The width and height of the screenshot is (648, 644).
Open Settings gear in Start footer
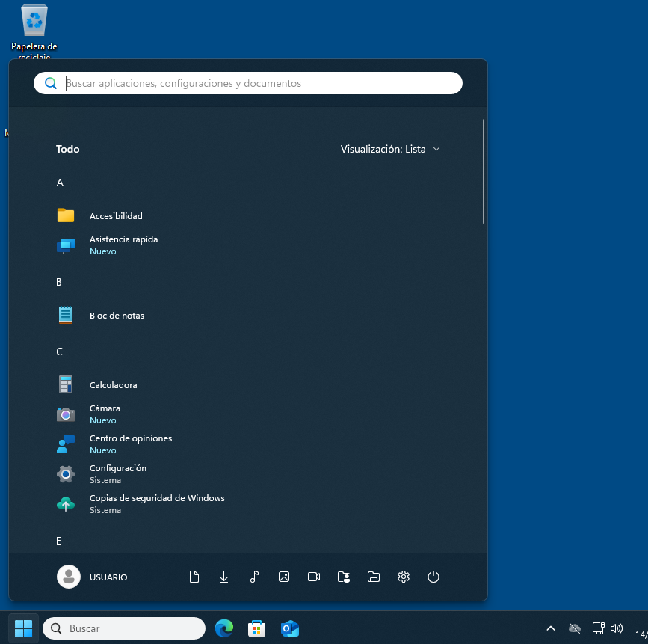[x=404, y=577]
